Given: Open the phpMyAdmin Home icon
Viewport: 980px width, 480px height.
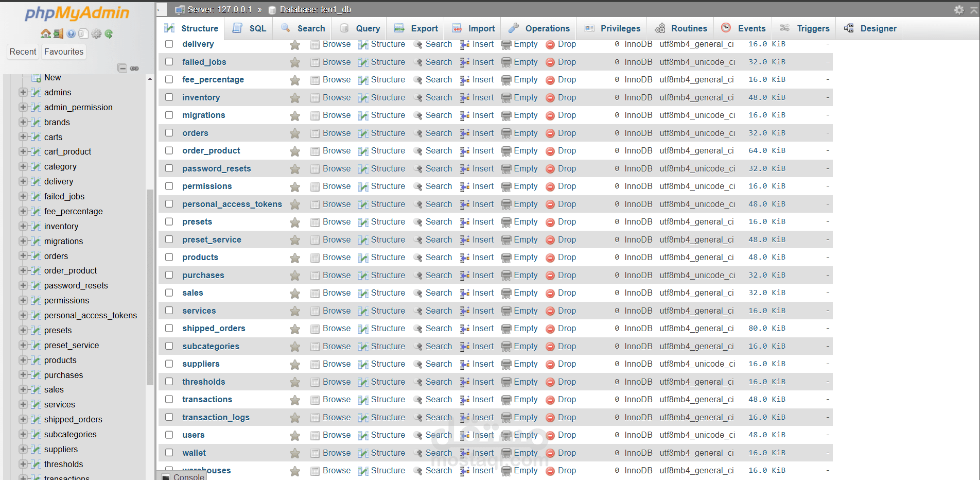Looking at the screenshot, I should (x=46, y=33).
